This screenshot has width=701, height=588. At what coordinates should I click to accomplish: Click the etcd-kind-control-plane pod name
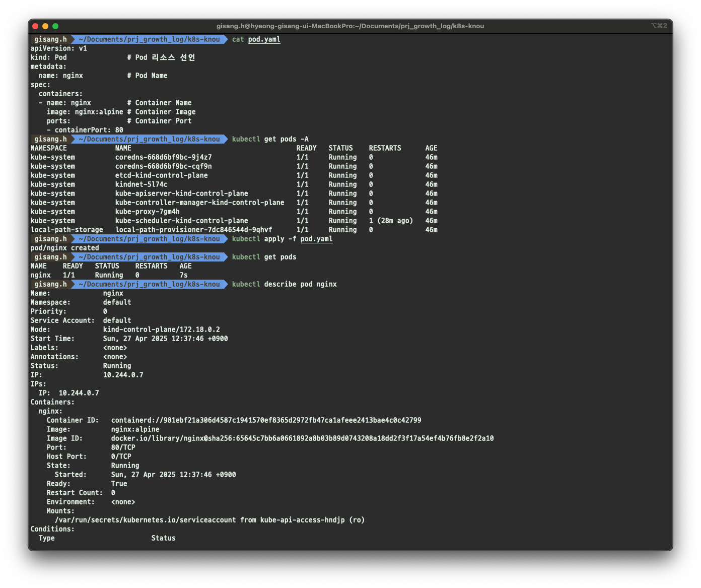coord(162,175)
